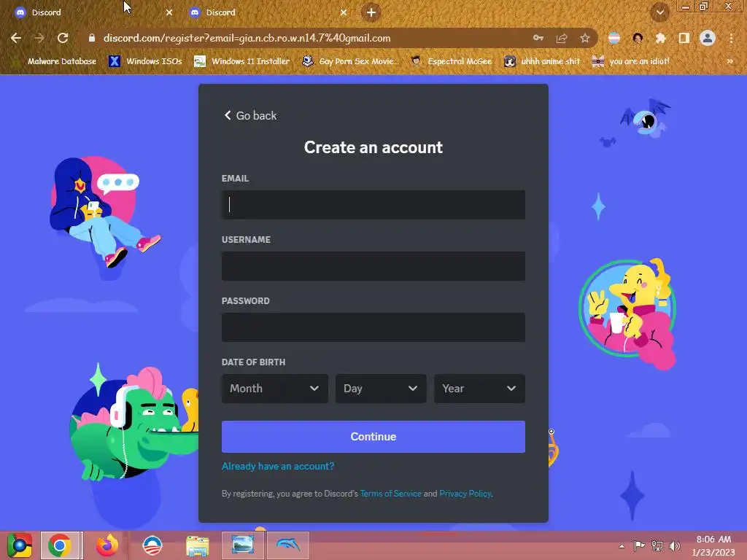Viewport: 747px width, 560px height.
Task: Open the taskbar clock and date
Action: [x=713, y=545]
